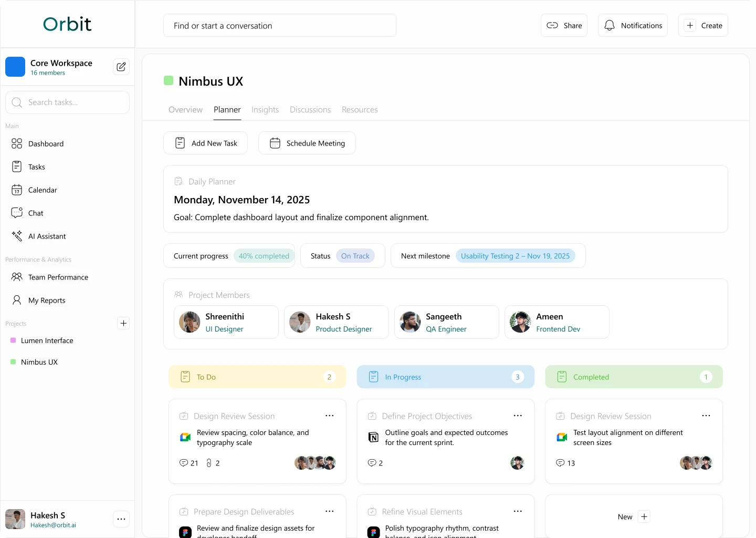
Task: Open the Resources tab
Action: pyautogui.click(x=360, y=110)
